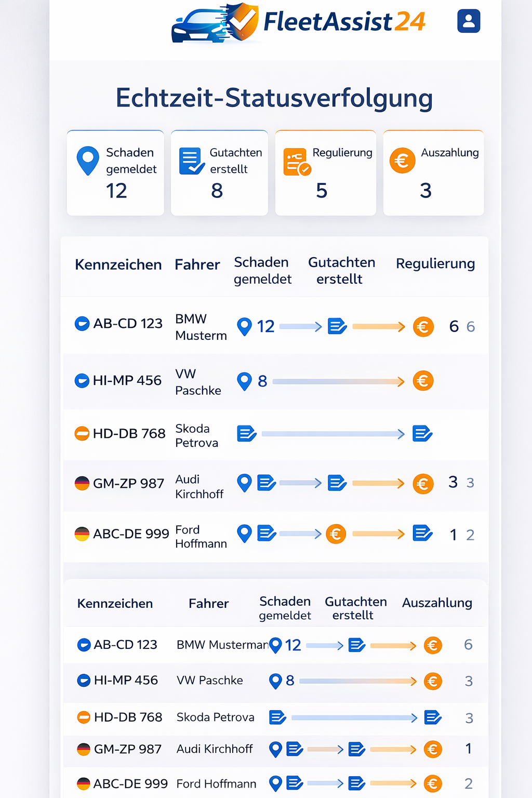
Task: Click the document icon for HD-DB 768
Action: click(x=247, y=433)
